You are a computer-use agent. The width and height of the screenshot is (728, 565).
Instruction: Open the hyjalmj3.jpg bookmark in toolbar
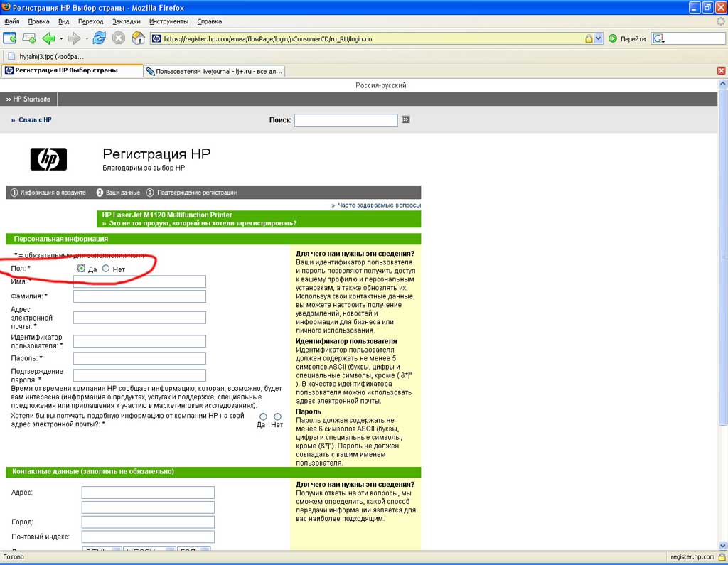click(x=46, y=56)
